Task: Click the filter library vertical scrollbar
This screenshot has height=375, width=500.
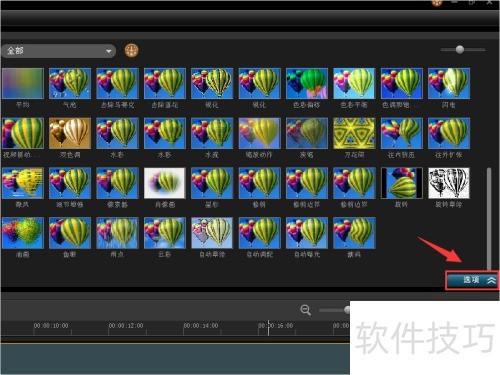Action: pos(489,218)
